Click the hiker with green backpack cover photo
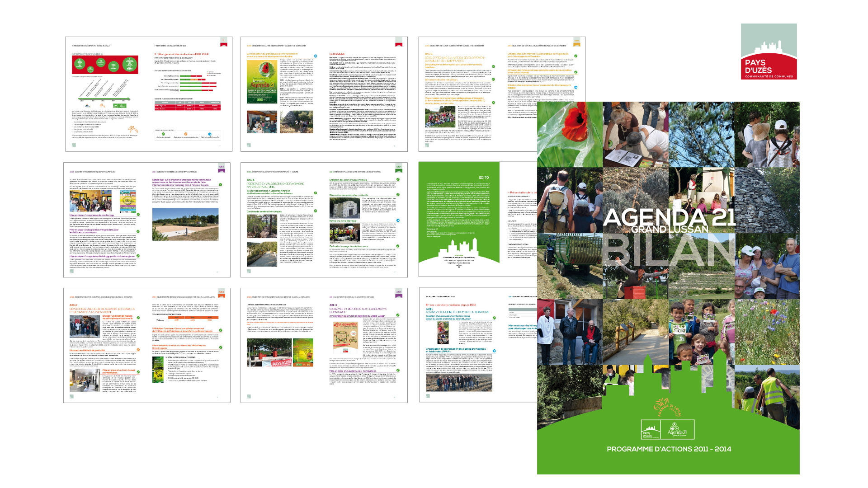The height and width of the screenshot is (488, 868). point(570,200)
